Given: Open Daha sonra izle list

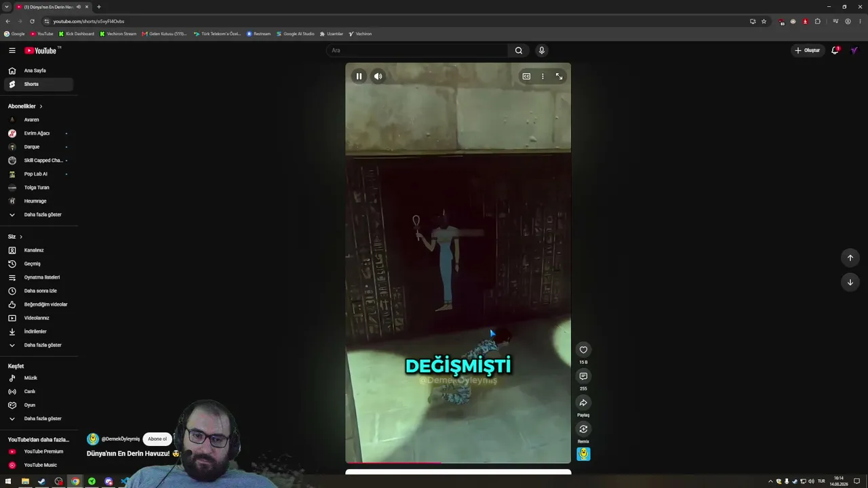Looking at the screenshot, I should point(39,291).
